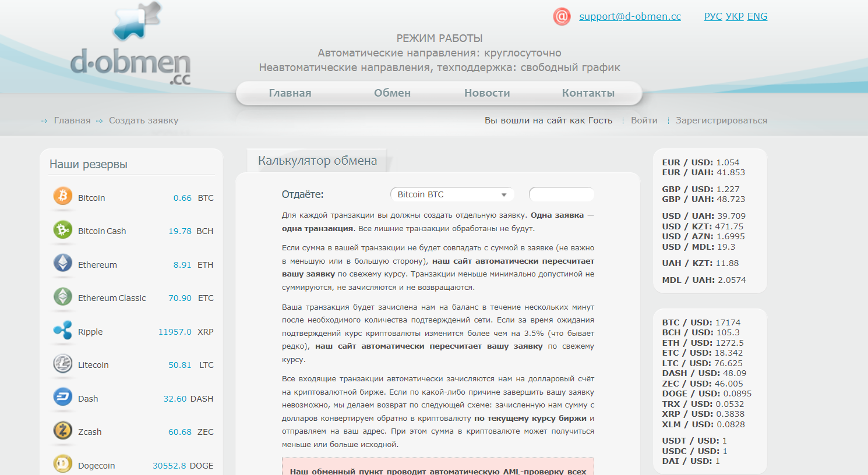
Task: Click the Ethereum Classic icon
Action: [x=63, y=296]
